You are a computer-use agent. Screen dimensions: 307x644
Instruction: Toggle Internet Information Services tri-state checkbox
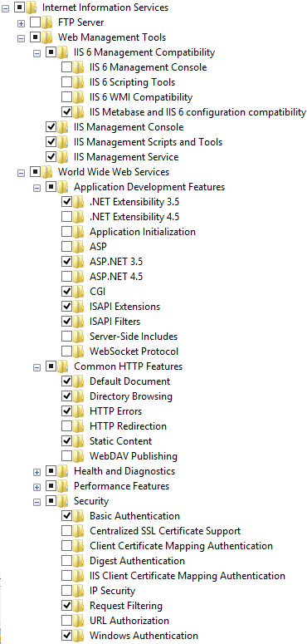click(x=19, y=7)
